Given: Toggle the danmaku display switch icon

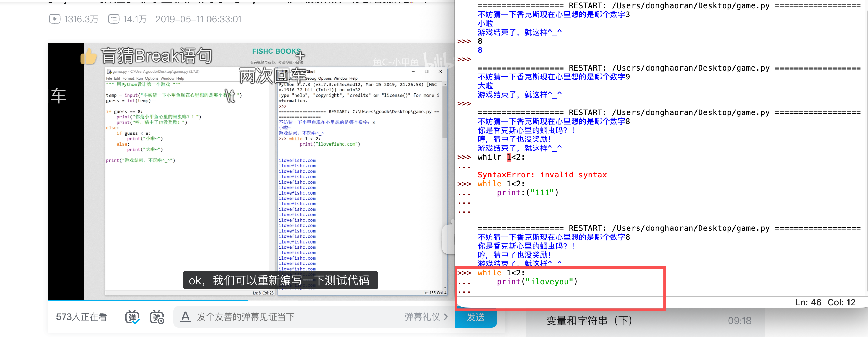Looking at the screenshot, I should pos(132,317).
